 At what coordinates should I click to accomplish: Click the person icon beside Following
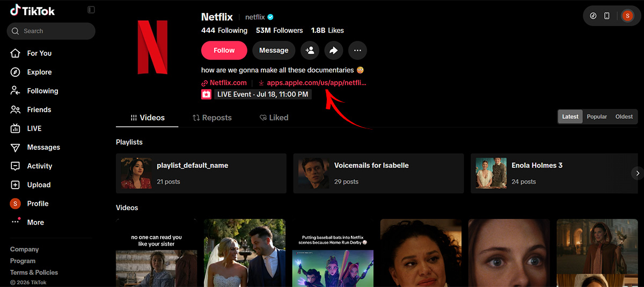[16, 91]
